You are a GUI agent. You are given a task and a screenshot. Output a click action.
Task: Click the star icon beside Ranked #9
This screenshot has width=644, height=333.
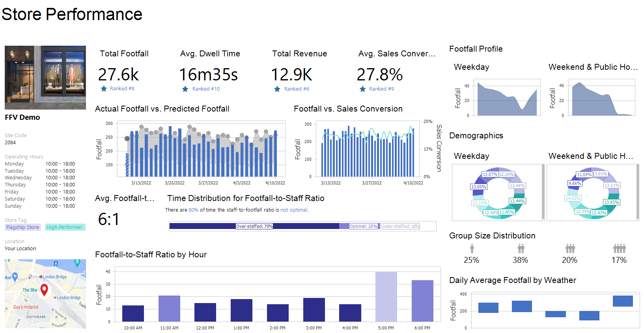362,89
